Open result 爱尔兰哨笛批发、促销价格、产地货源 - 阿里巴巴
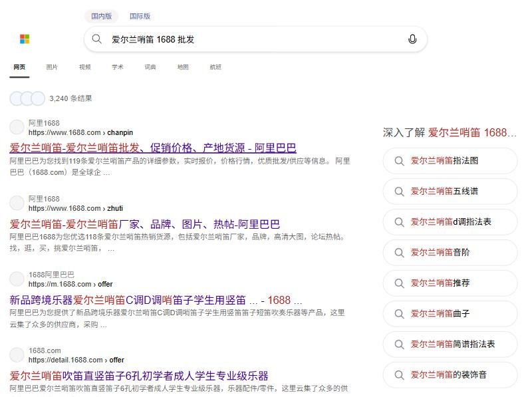The height and width of the screenshot is (397, 532). 153,148
